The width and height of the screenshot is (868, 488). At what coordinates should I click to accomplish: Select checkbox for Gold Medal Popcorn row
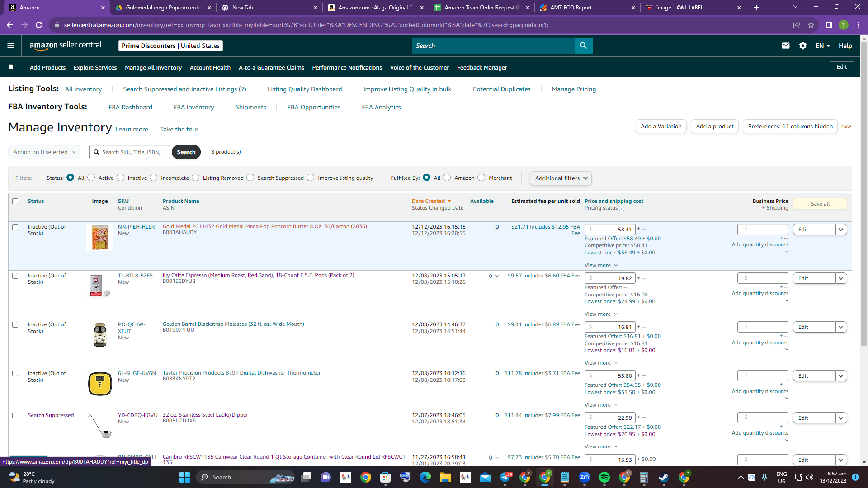point(15,227)
